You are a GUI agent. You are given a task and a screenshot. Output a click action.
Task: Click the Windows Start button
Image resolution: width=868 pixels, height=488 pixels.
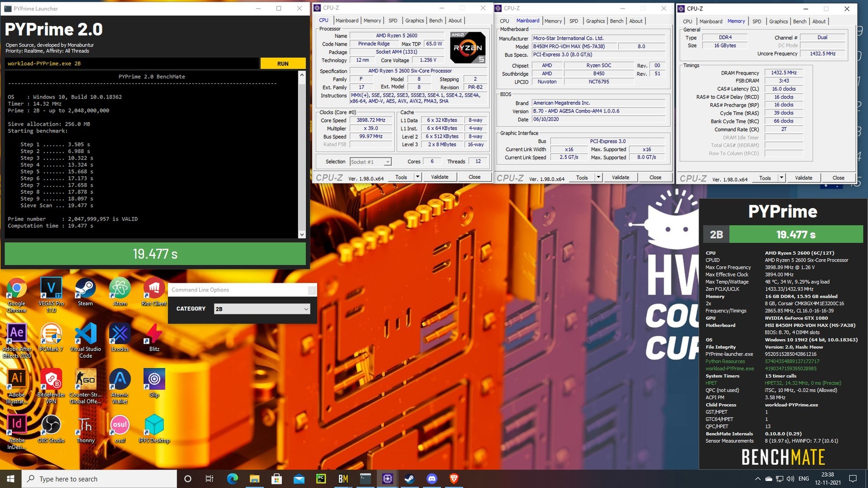click(x=11, y=479)
